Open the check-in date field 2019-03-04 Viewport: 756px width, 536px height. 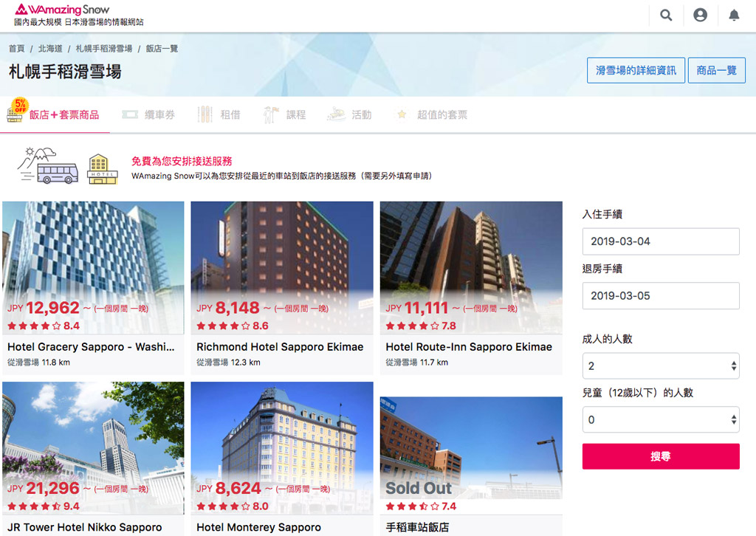point(660,241)
